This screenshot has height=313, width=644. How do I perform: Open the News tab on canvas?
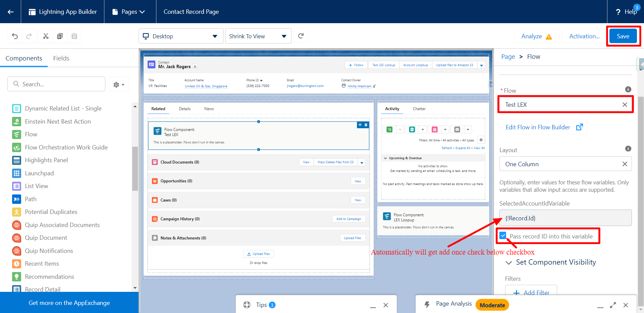pos(209,109)
